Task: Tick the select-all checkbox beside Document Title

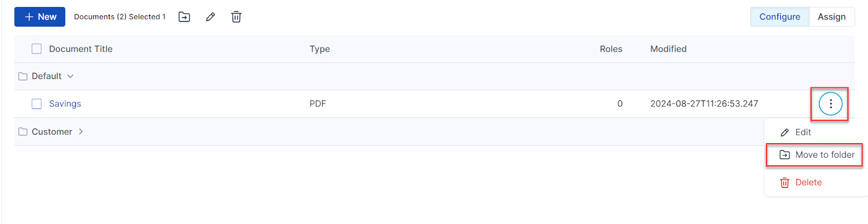Action: click(x=36, y=49)
